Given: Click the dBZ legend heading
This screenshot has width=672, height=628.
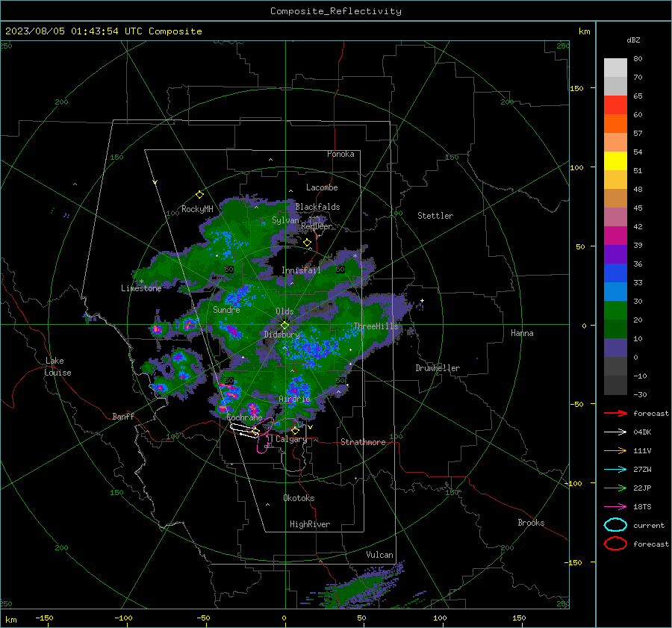Looking at the screenshot, I should coord(633,40).
